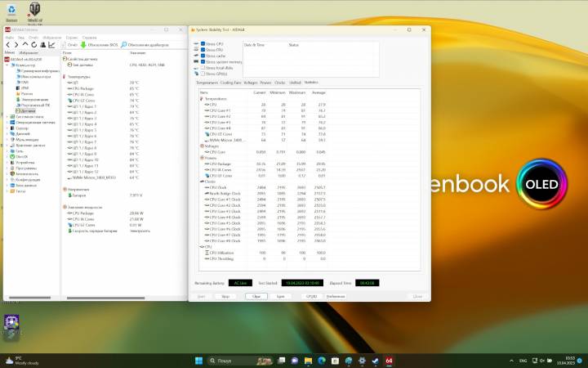Open Microsoft Edge from the taskbar
Viewport: 588px width, 368px height.
(322, 361)
